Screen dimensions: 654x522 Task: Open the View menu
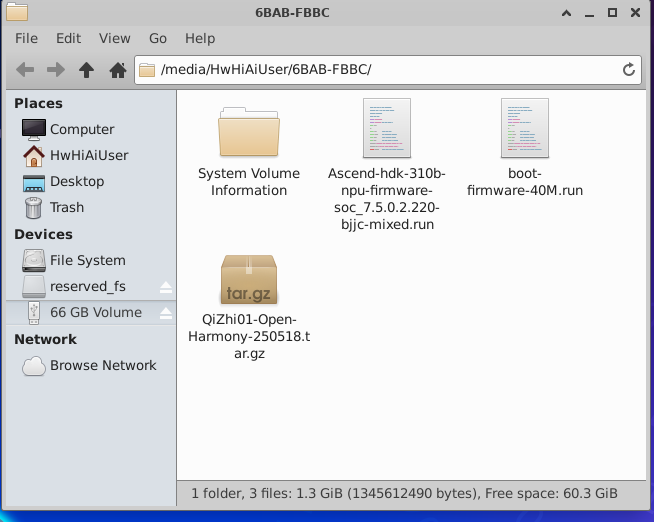(115, 38)
